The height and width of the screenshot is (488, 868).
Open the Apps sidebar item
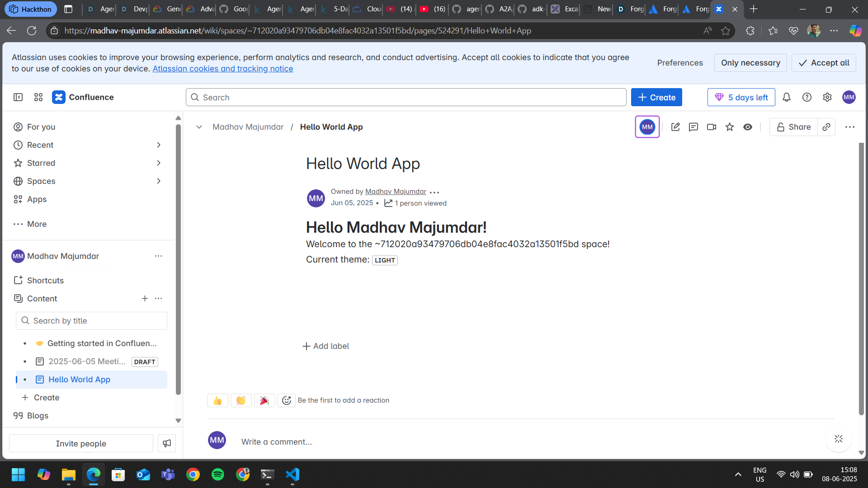coord(37,199)
